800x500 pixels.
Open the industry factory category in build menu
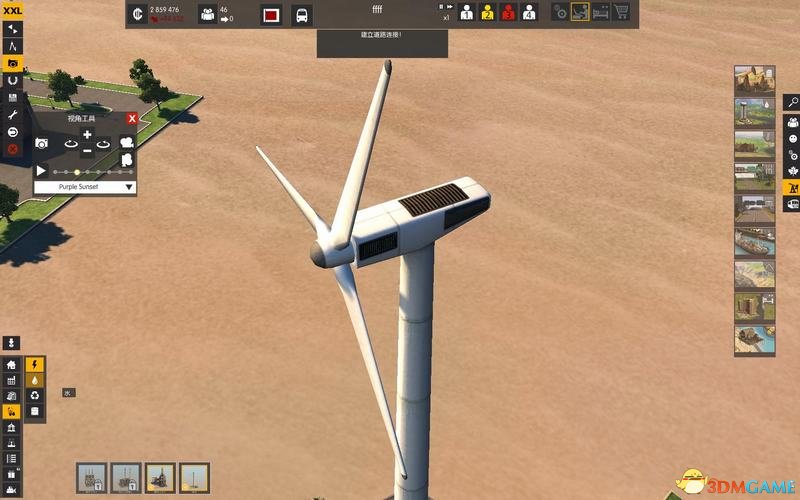point(11,380)
